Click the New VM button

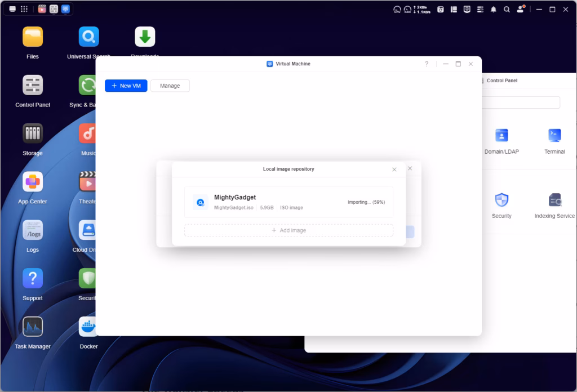click(x=126, y=86)
